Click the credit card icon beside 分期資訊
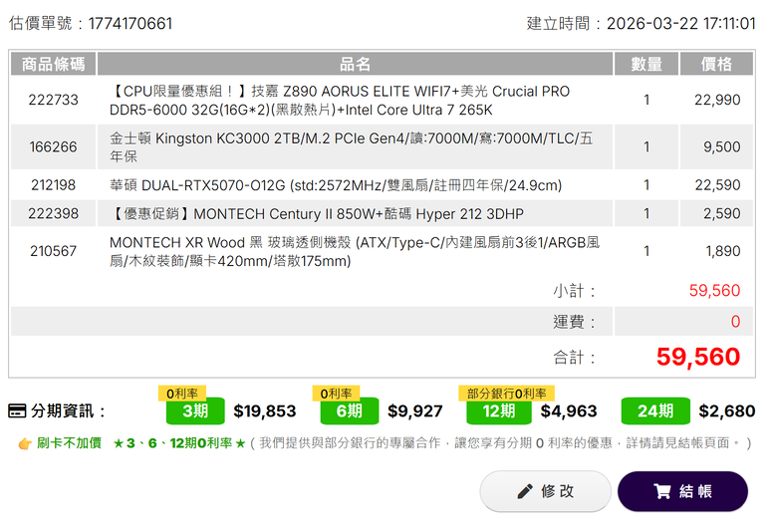The height and width of the screenshot is (532, 777). (x=17, y=411)
